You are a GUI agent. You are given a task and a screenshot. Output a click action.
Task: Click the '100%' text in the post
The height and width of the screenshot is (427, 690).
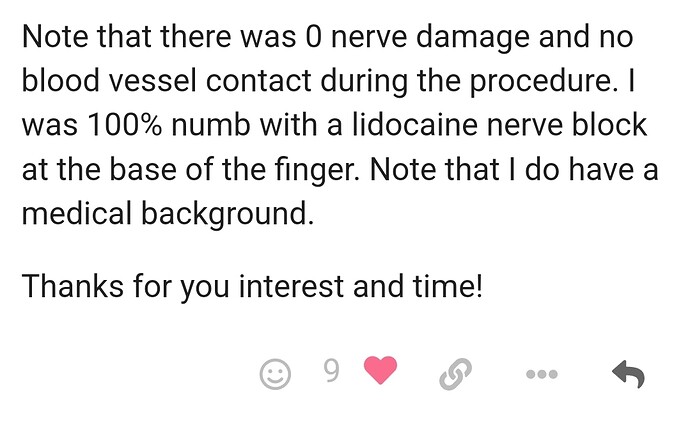point(125,125)
